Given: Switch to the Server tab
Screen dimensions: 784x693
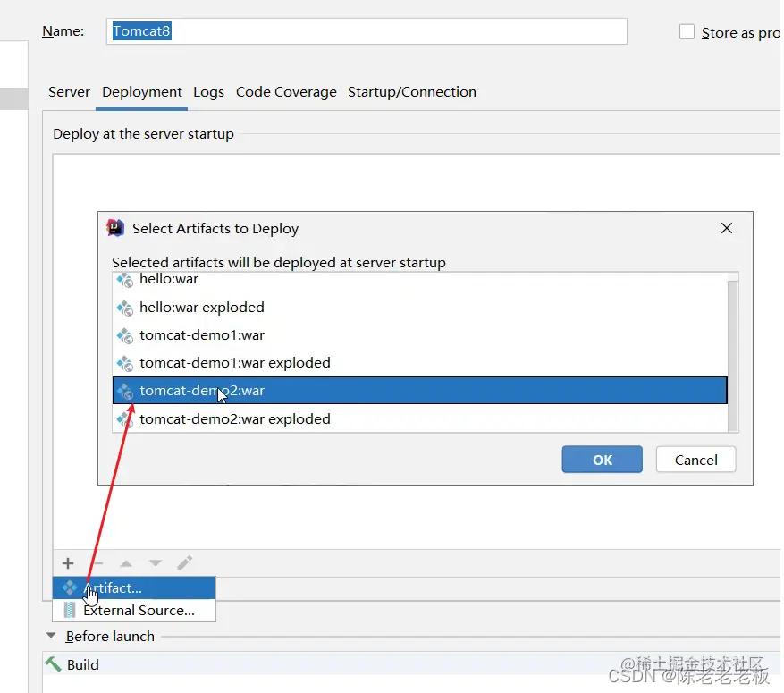Looking at the screenshot, I should 69,92.
